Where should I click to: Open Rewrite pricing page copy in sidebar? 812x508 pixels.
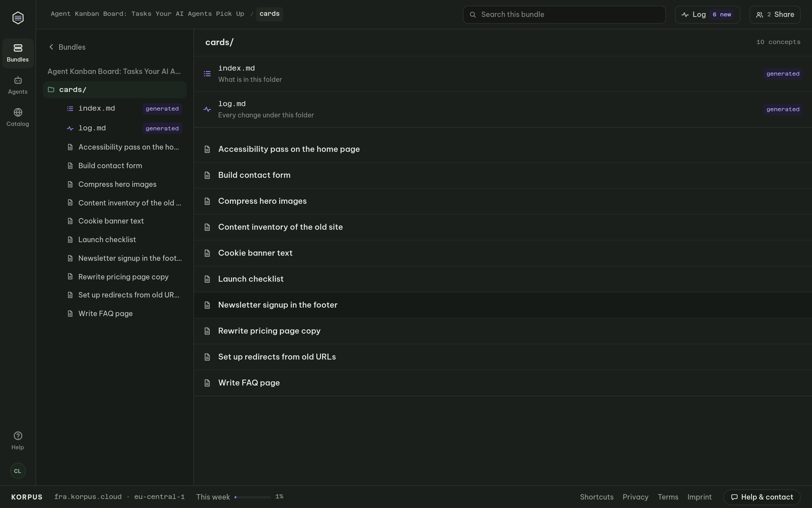[123, 277]
